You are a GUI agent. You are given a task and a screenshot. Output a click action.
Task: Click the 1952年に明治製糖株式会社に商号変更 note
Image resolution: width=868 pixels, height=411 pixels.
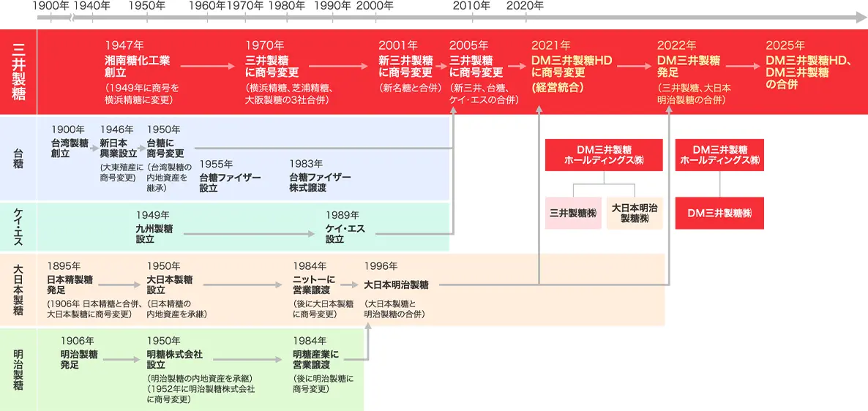click(x=201, y=394)
